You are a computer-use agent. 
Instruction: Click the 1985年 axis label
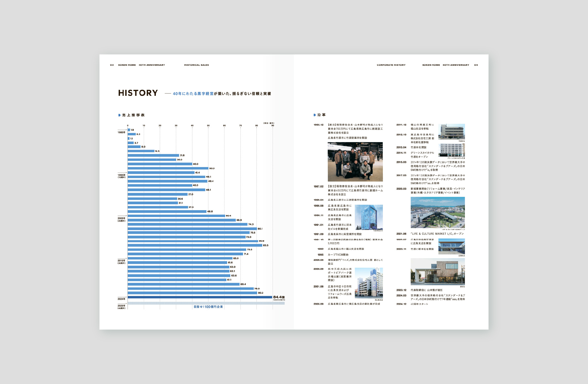coord(122,132)
